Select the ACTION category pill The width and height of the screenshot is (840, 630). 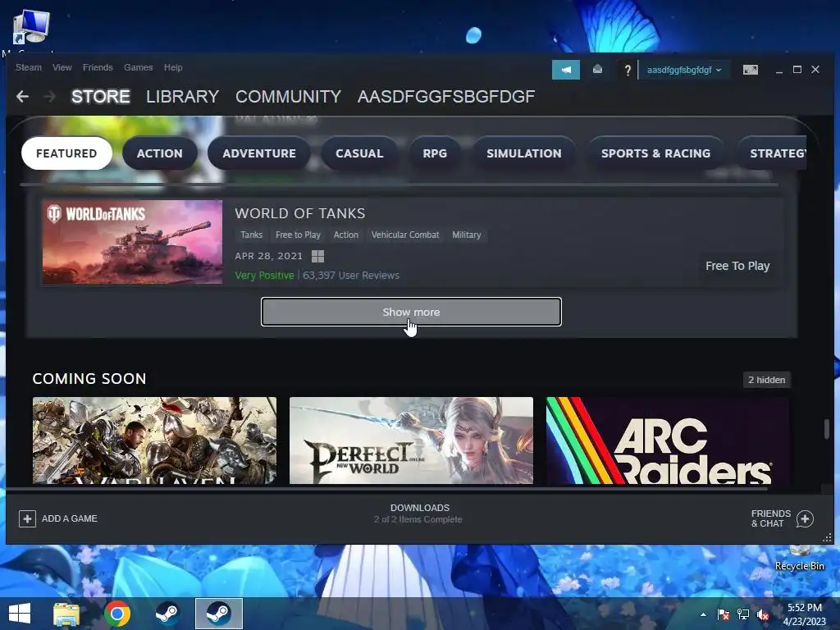[160, 153]
